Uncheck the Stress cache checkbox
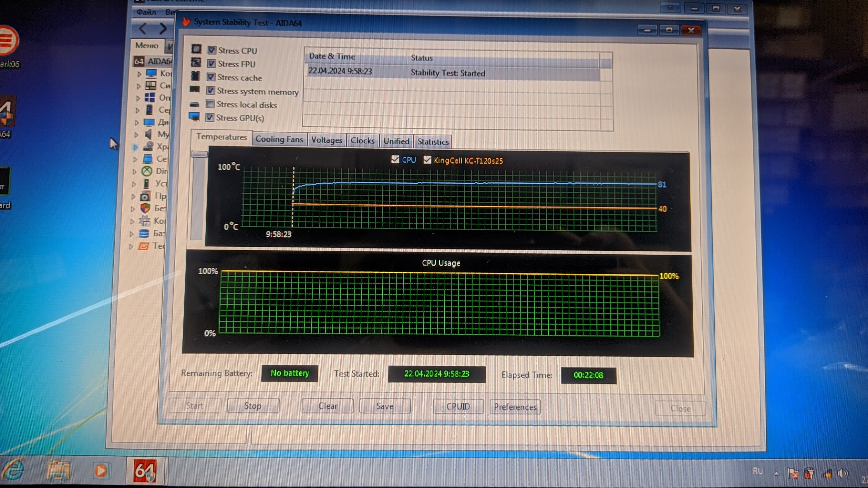This screenshot has height=488, width=868. click(211, 77)
